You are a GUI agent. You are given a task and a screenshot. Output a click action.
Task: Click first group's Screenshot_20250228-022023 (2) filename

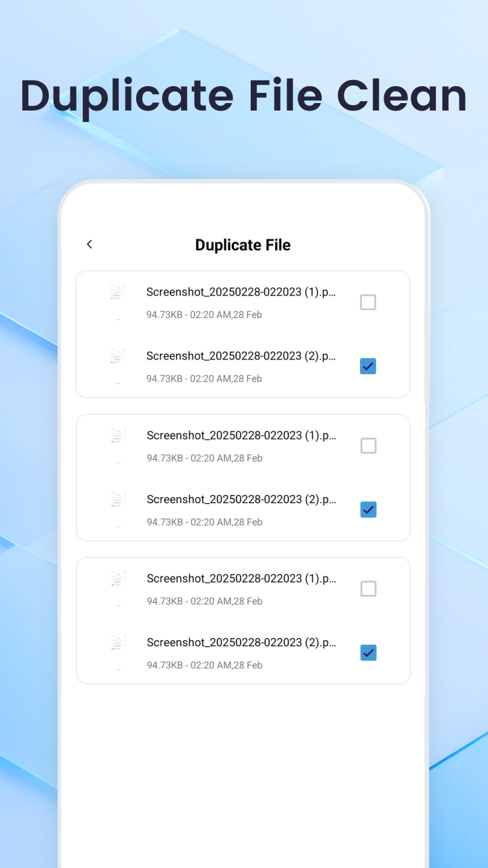click(241, 356)
